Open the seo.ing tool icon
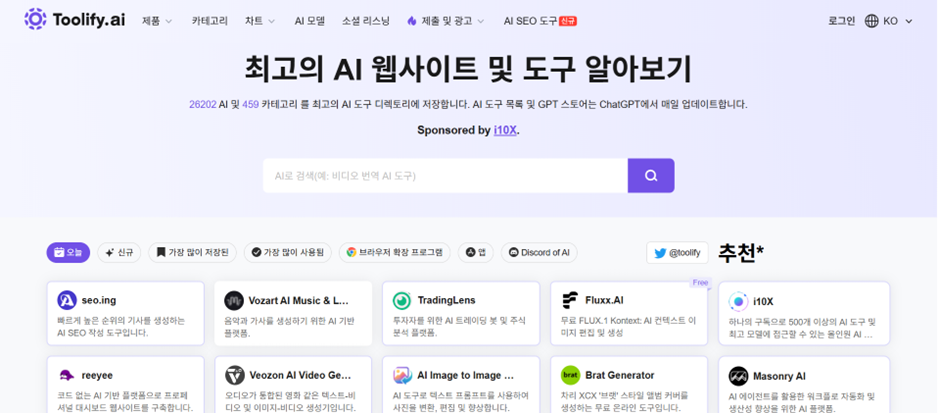 (x=67, y=300)
